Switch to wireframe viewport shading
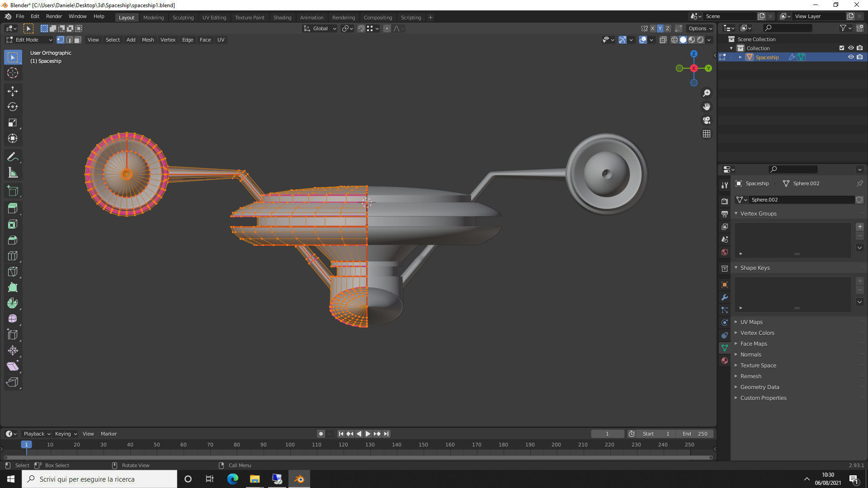 675,40
